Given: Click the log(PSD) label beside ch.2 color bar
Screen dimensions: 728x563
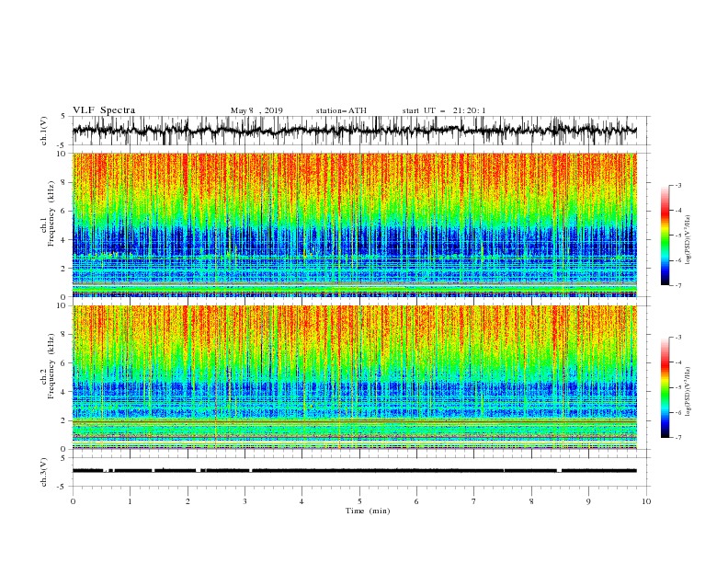Looking at the screenshot, I should tap(688, 391).
